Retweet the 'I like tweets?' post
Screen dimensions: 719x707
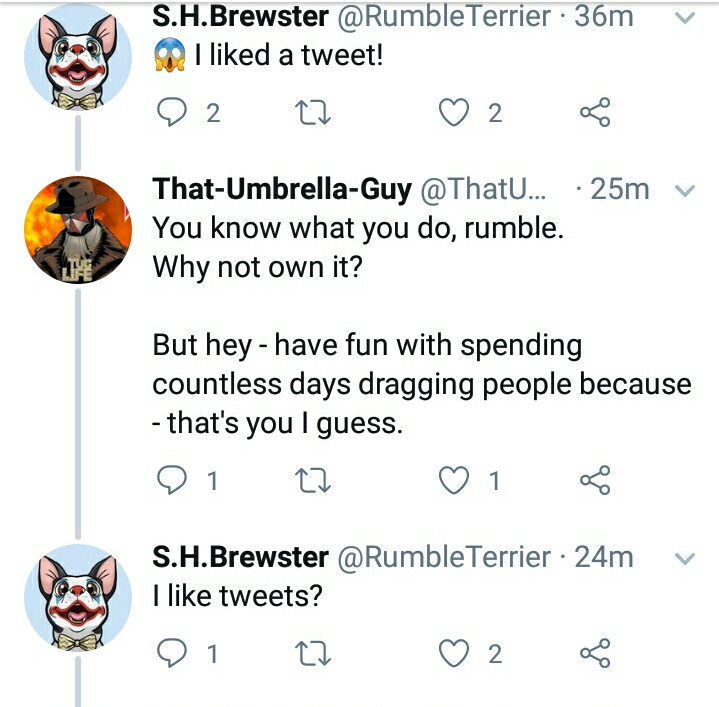point(313,653)
